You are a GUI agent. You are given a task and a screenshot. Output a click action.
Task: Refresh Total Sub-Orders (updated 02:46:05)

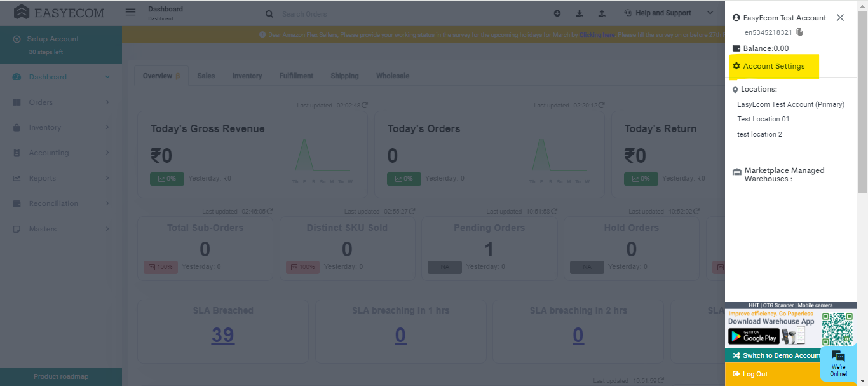(x=270, y=211)
